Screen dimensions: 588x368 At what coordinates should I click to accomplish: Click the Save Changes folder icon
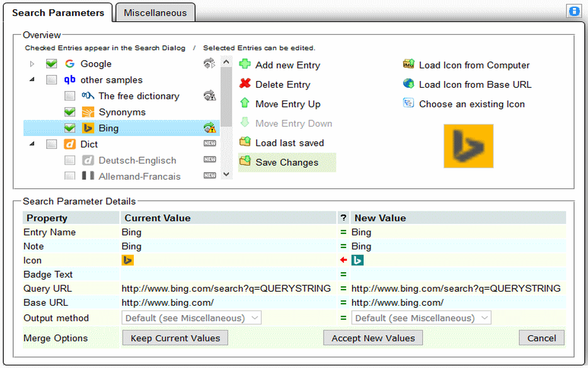click(x=245, y=161)
